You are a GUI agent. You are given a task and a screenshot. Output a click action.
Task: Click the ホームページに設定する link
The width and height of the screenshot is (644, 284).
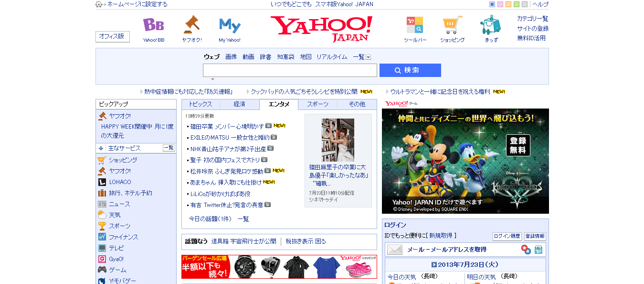click(x=137, y=4)
